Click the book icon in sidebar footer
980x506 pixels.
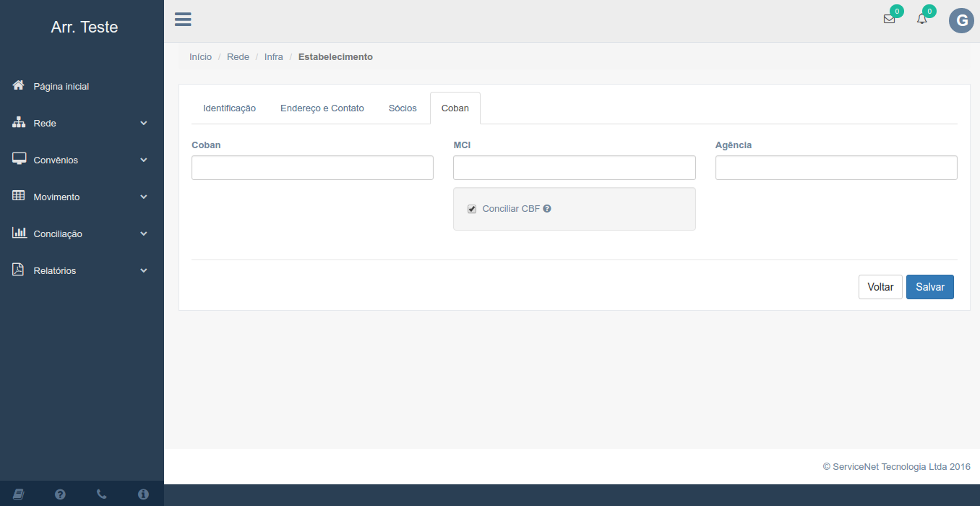coord(19,494)
